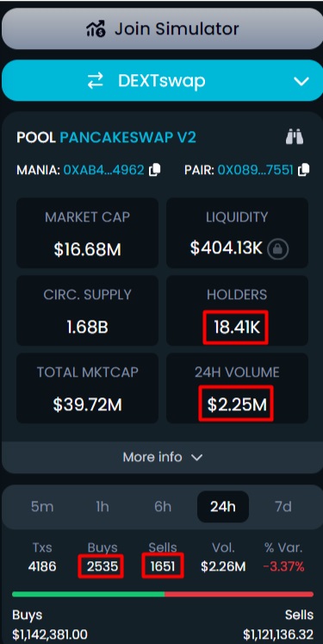Select the 6h timeframe tab
The width and height of the screenshot is (323, 644).
(x=163, y=506)
